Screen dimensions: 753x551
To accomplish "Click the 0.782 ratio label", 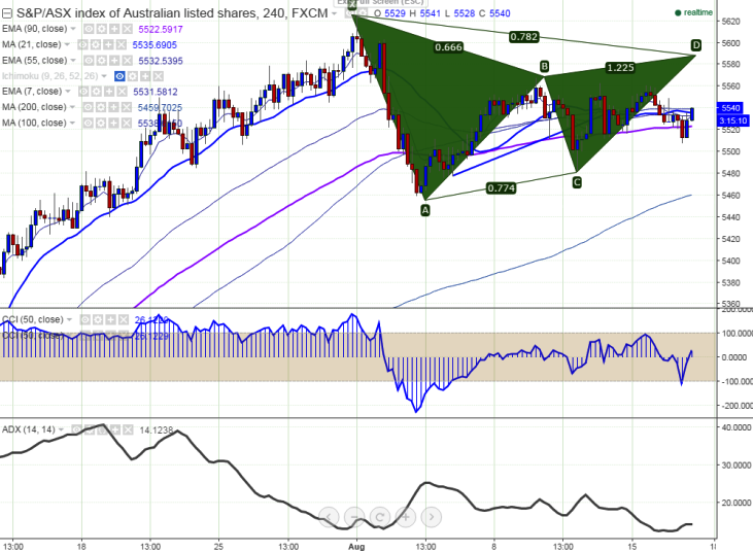I will coord(524,37).
